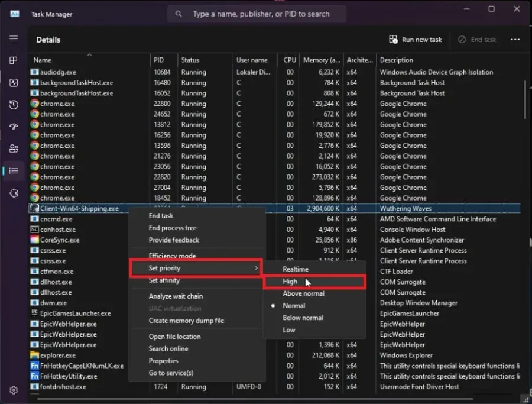Click the Run new task button
The width and height of the screenshot is (532, 404).
coord(416,40)
